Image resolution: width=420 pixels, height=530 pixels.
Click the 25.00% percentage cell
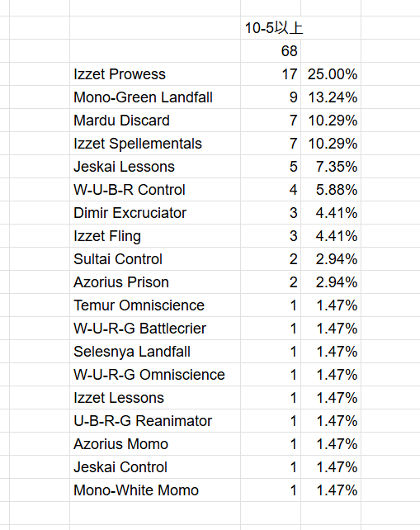(x=331, y=74)
